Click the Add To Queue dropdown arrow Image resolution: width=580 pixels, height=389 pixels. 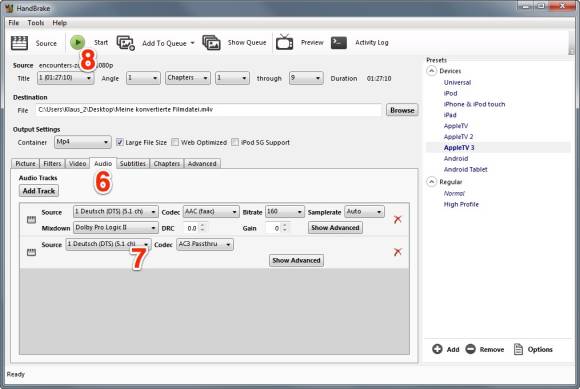[x=192, y=43]
